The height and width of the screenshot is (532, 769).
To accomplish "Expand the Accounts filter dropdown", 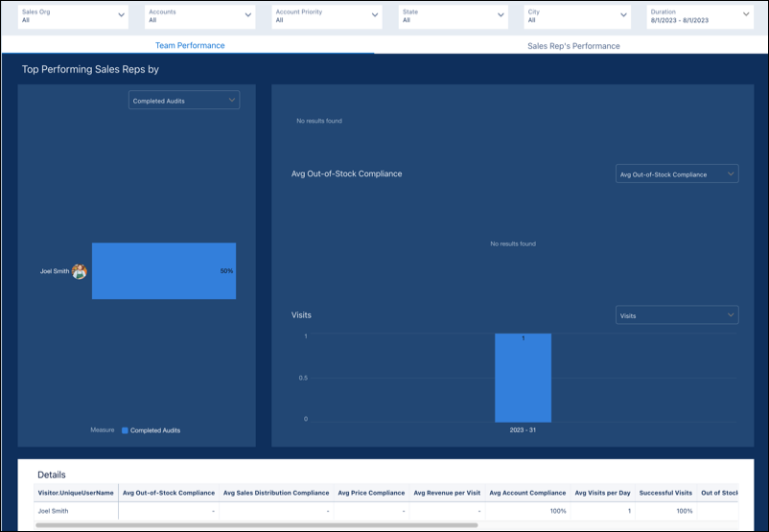I will (199, 15).
